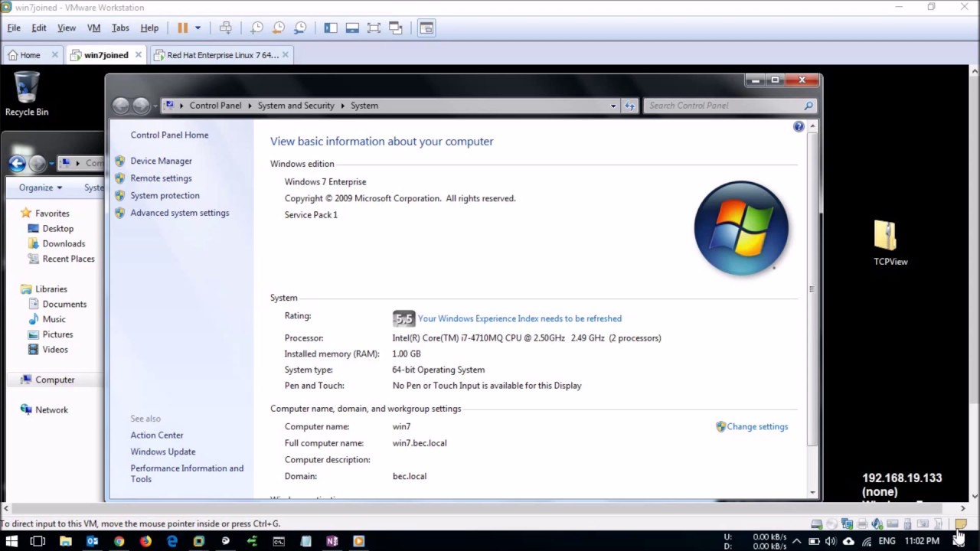
Task: Click the console view toolbar icon
Action: tap(426, 28)
